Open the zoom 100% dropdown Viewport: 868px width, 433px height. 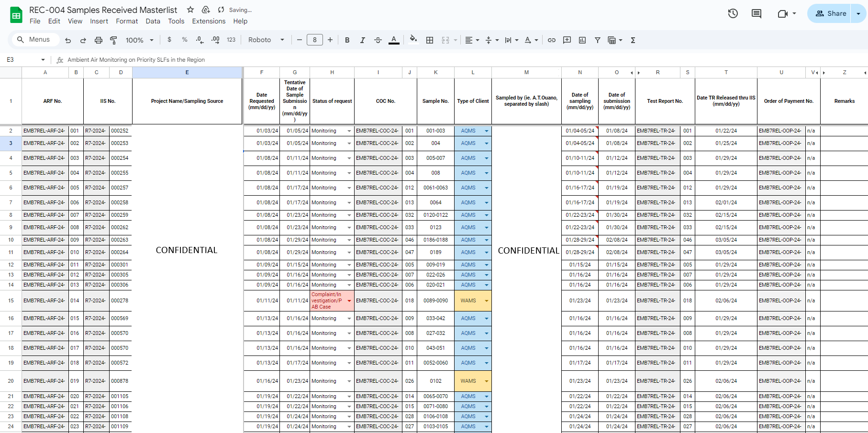coord(140,40)
